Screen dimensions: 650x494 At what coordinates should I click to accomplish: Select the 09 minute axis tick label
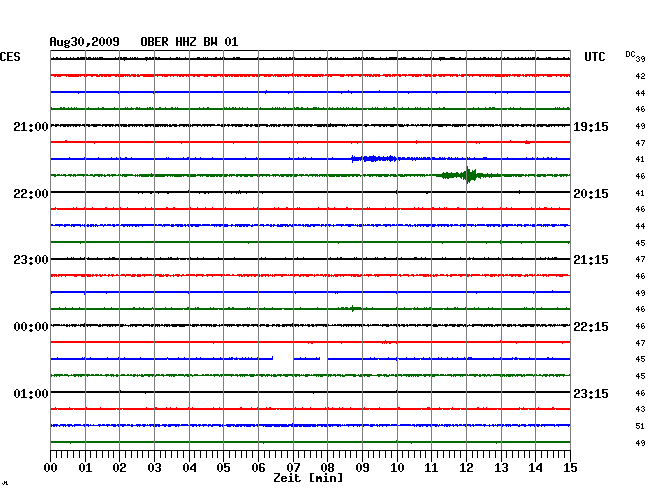(x=362, y=468)
